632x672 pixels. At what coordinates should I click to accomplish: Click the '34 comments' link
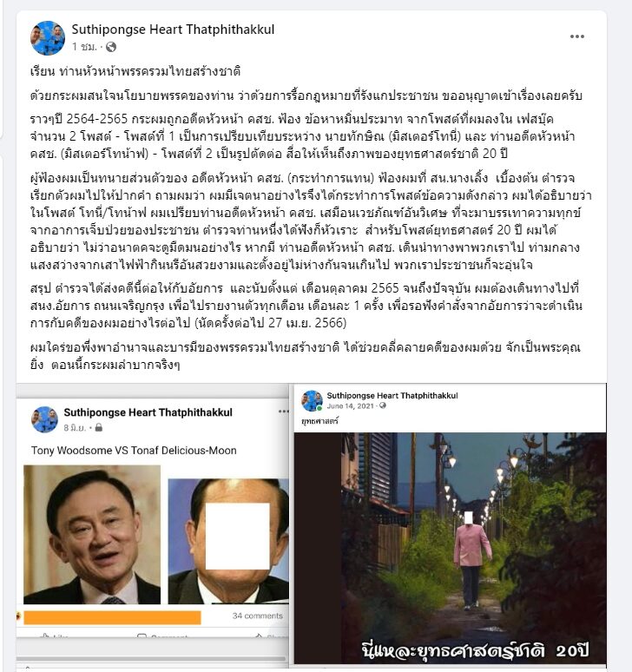tap(258, 616)
